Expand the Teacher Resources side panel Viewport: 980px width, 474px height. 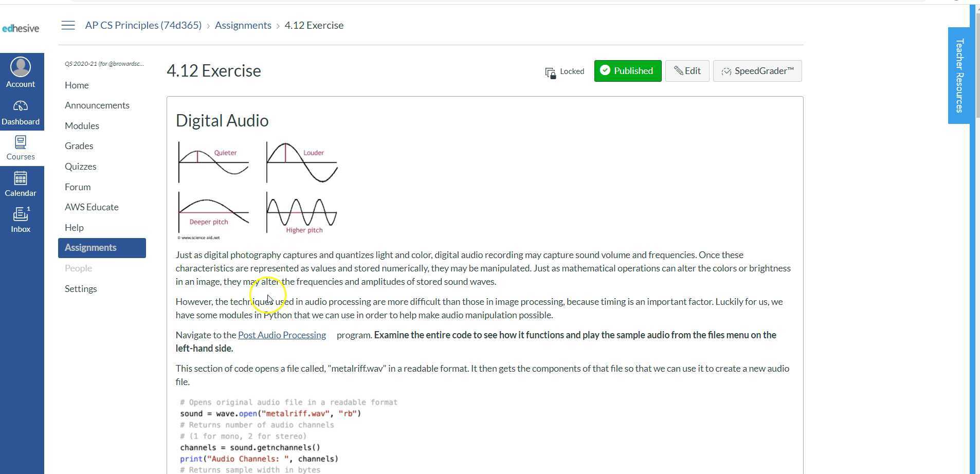[958, 76]
